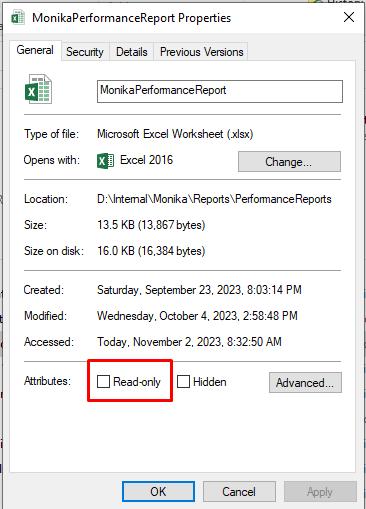
Task: Click the Modified date Wednesday, October 4
Action: (197, 316)
